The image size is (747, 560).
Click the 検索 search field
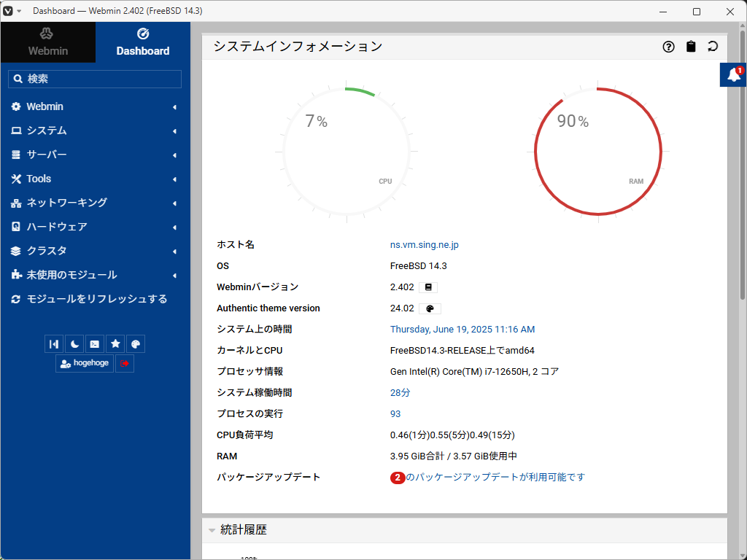point(95,79)
